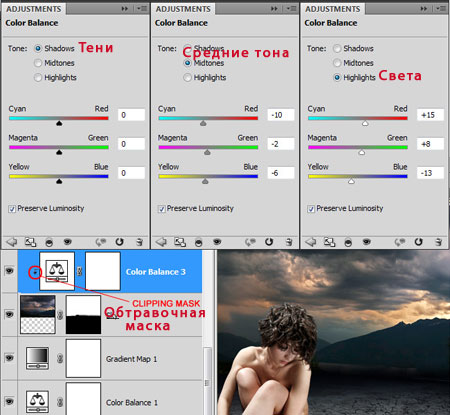Click the Layers panel vertical scrollbar
Image resolution: width=450 pixels, height=415 pixels.
(x=207, y=381)
